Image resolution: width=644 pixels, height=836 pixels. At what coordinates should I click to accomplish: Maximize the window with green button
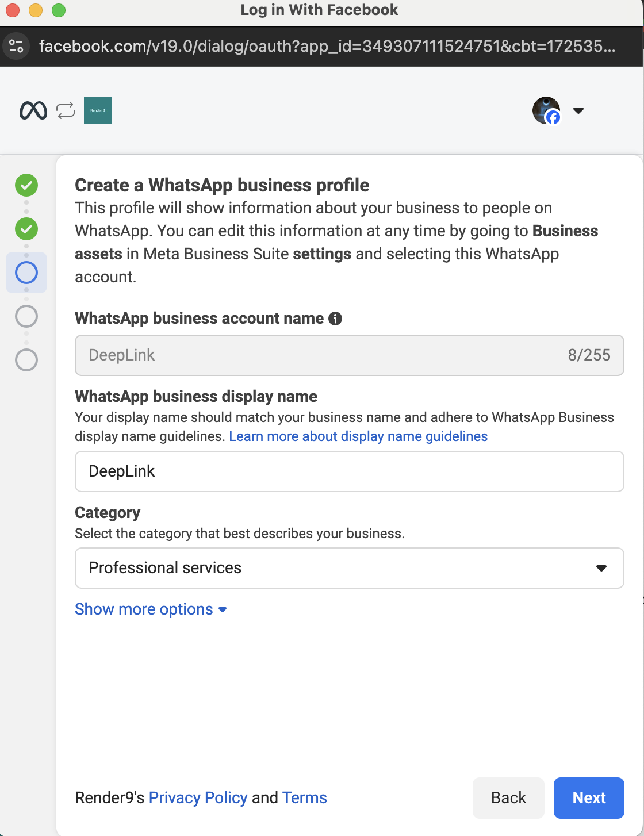[59, 10]
